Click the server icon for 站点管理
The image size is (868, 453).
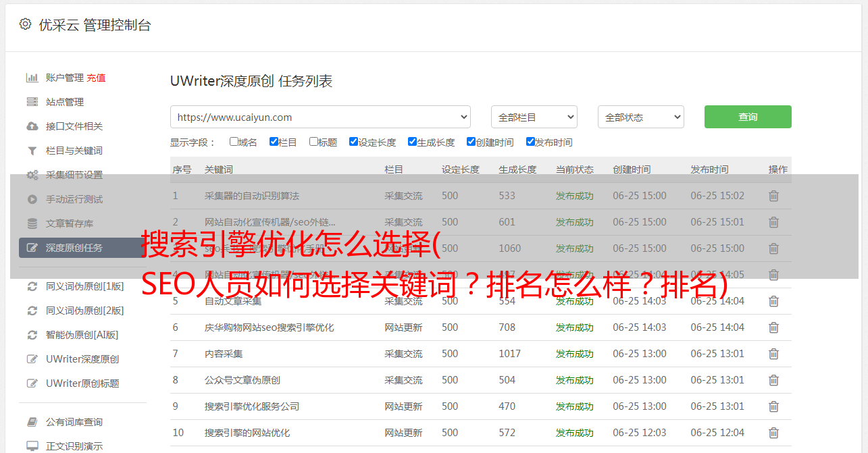[x=32, y=102]
